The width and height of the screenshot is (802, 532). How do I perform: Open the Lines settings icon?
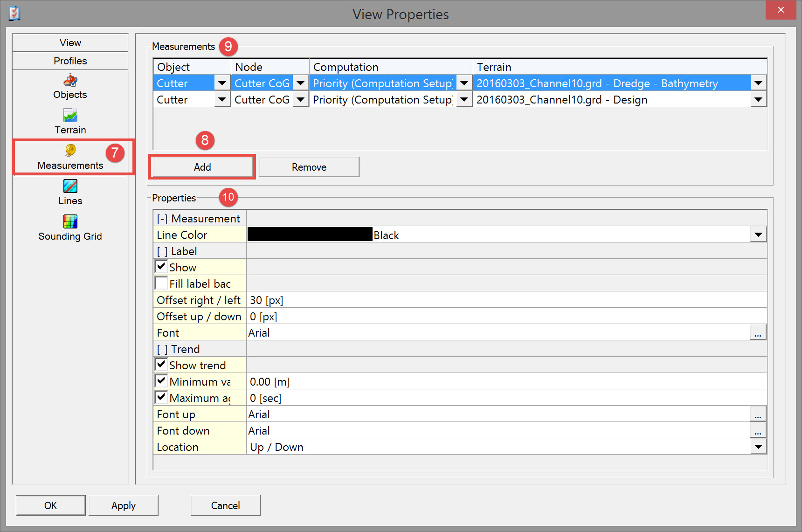[70, 186]
